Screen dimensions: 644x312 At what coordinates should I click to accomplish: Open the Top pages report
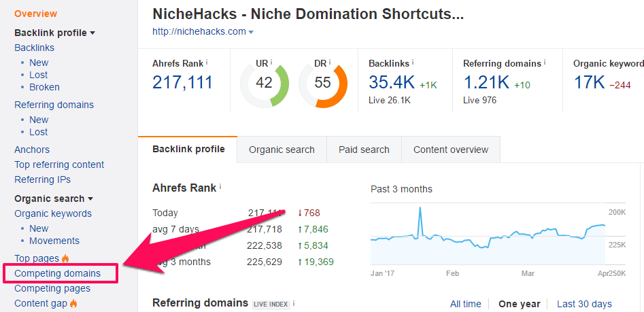37,258
